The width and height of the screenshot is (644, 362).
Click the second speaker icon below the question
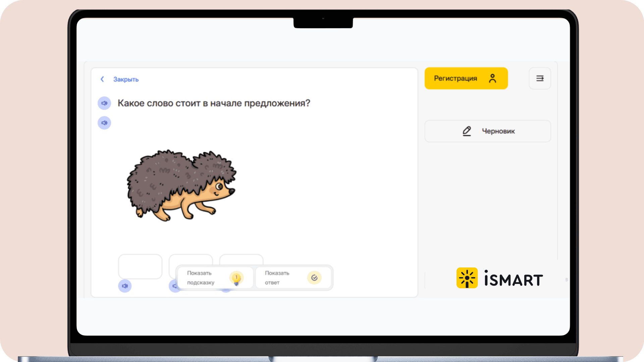[x=104, y=123]
